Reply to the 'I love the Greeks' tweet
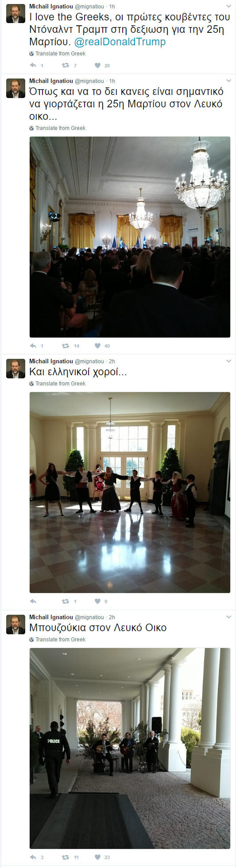 click(33, 65)
